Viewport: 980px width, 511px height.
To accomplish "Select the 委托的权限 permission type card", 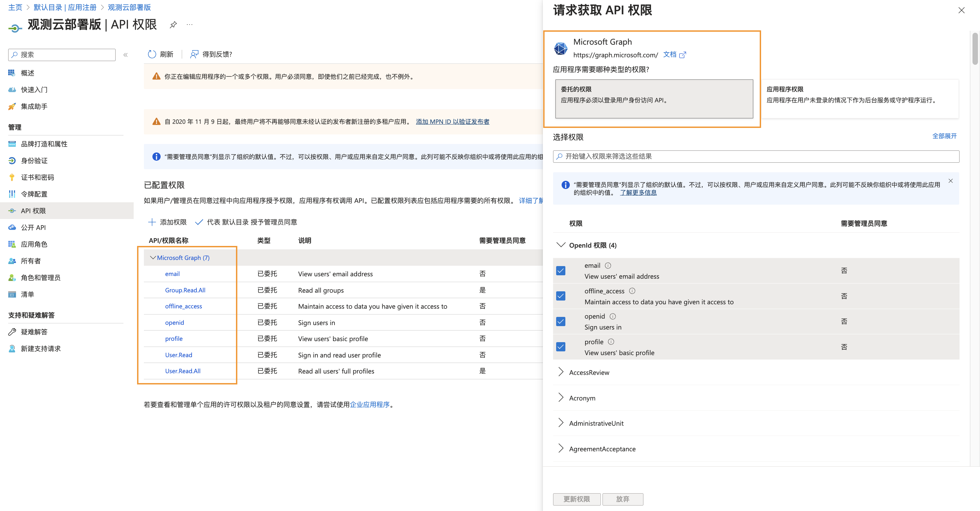I will tap(654, 99).
